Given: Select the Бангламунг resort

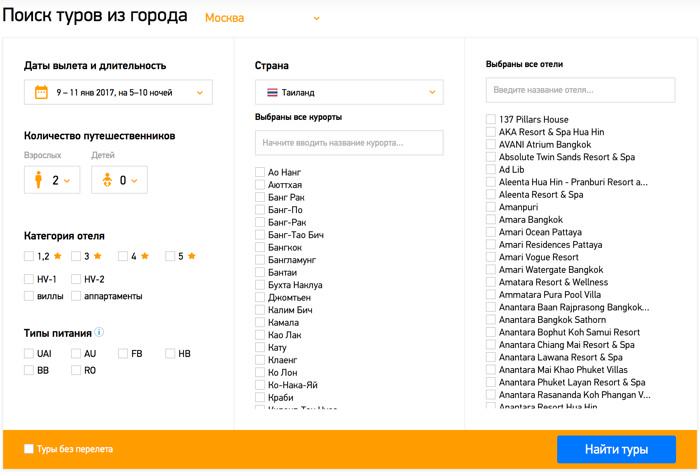Looking at the screenshot, I should click(x=260, y=259).
